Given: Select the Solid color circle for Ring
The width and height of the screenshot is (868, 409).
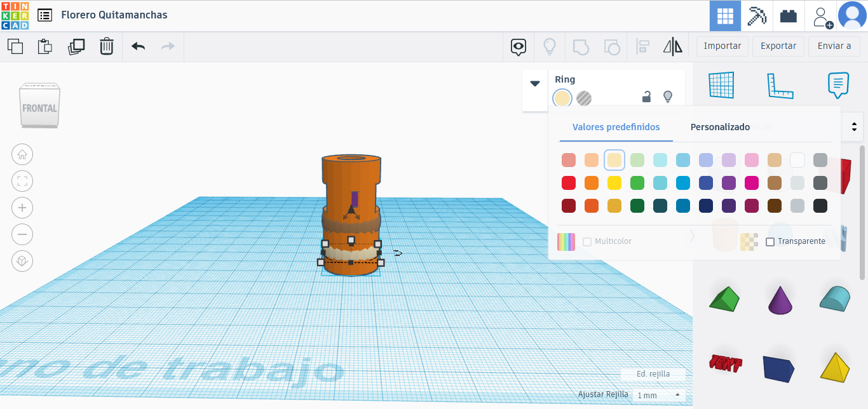Looking at the screenshot, I should (562, 98).
